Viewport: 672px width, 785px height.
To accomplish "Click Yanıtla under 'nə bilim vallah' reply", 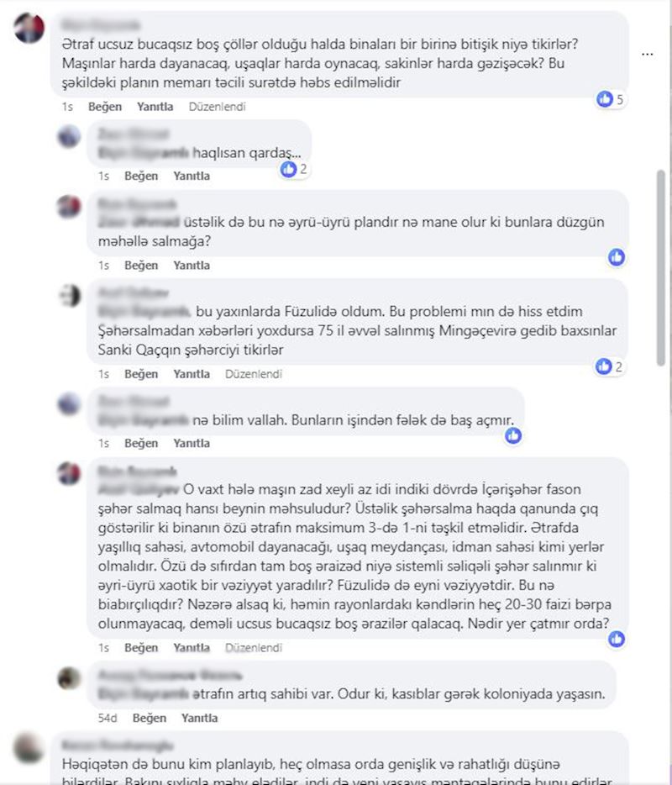I will 192,443.
